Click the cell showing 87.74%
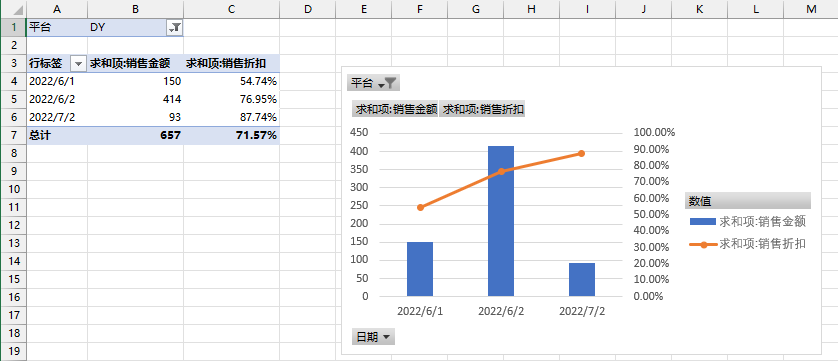This screenshot has height=361, width=838. click(x=231, y=118)
